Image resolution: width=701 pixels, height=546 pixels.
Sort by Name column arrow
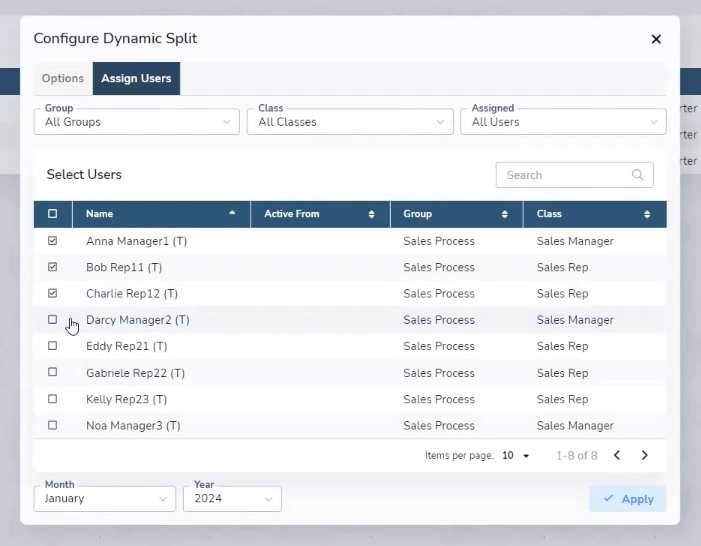pyautogui.click(x=232, y=213)
